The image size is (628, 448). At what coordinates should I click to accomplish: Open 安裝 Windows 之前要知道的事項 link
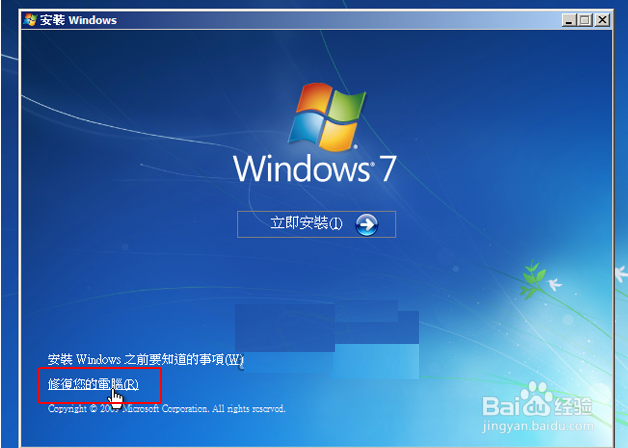click(x=145, y=359)
